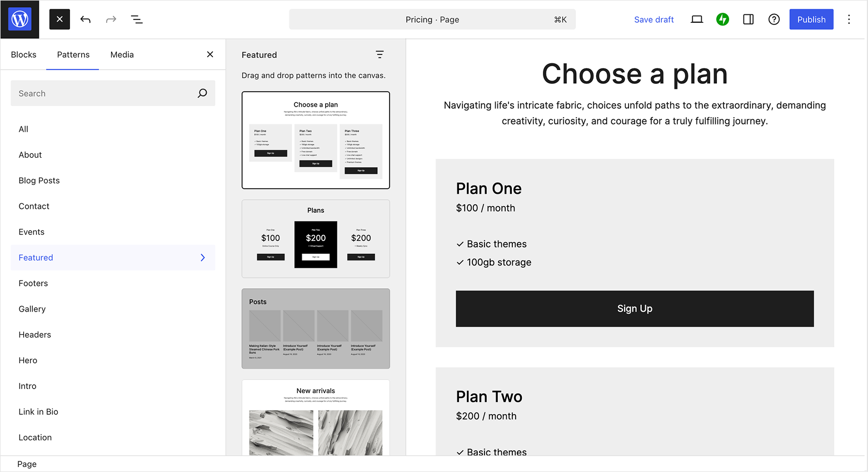The height and width of the screenshot is (472, 868).
Task: Undo the last change
Action: click(85, 19)
